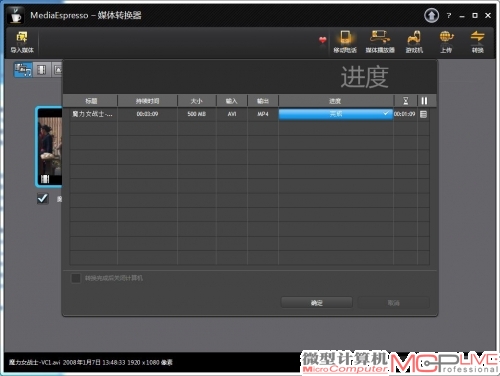The image size is (500, 376).
Task: Click the input format column header
Action: (x=232, y=101)
